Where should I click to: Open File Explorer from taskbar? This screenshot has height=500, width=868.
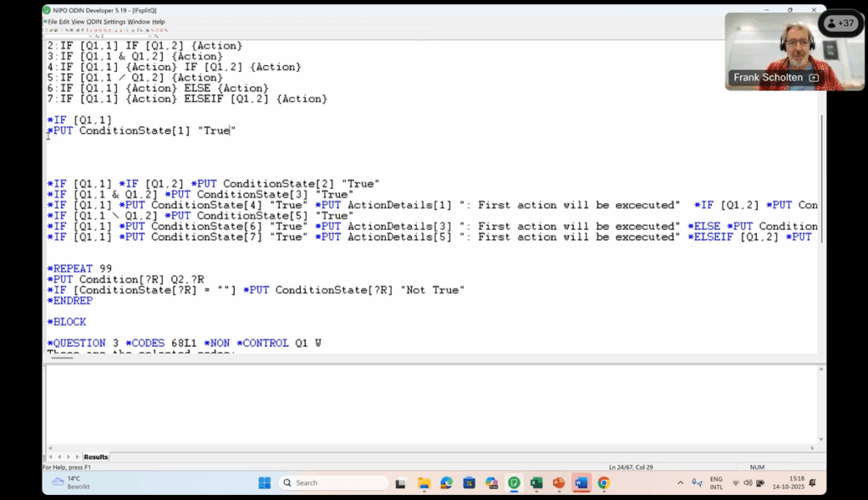coord(424,483)
